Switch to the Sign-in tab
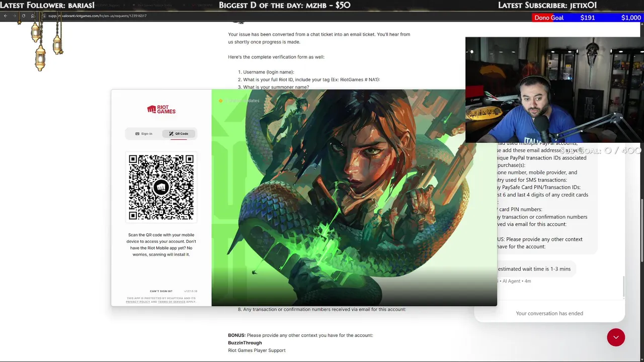The width and height of the screenshot is (644, 362). click(143, 134)
